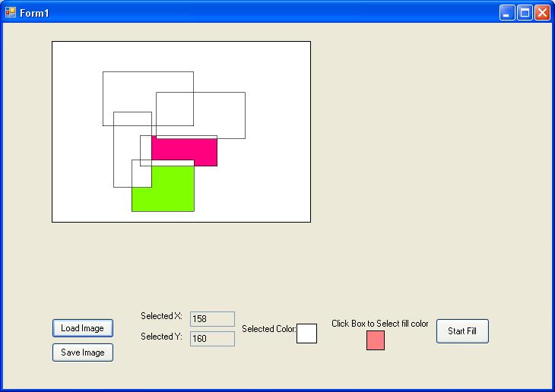Click the 'Selected X:' label

161,316
